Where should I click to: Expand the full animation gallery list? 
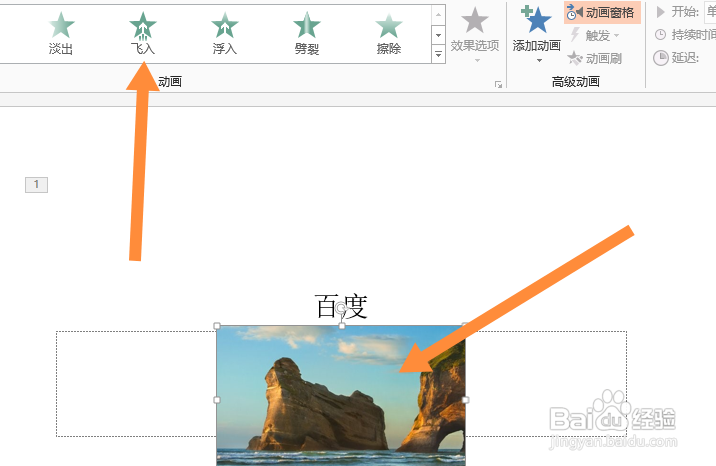(x=438, y=54)
